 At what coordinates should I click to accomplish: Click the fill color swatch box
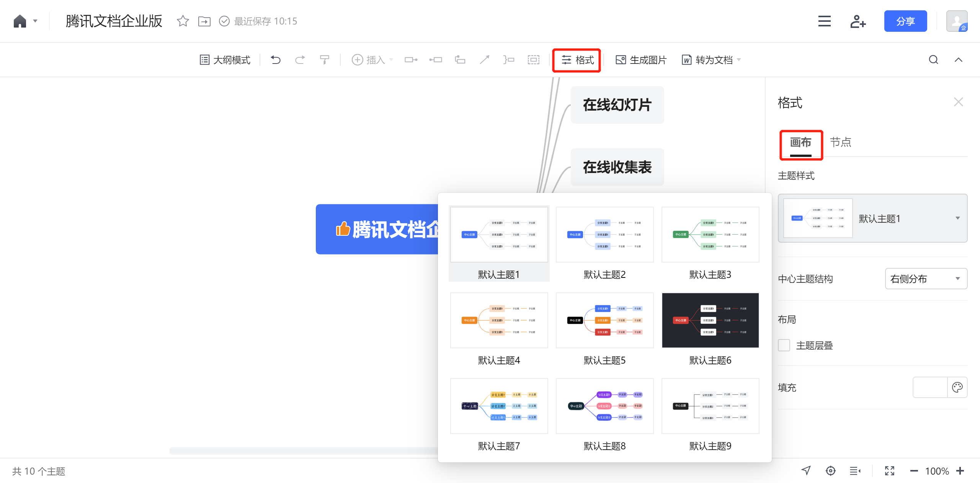[x=930, y=387]
